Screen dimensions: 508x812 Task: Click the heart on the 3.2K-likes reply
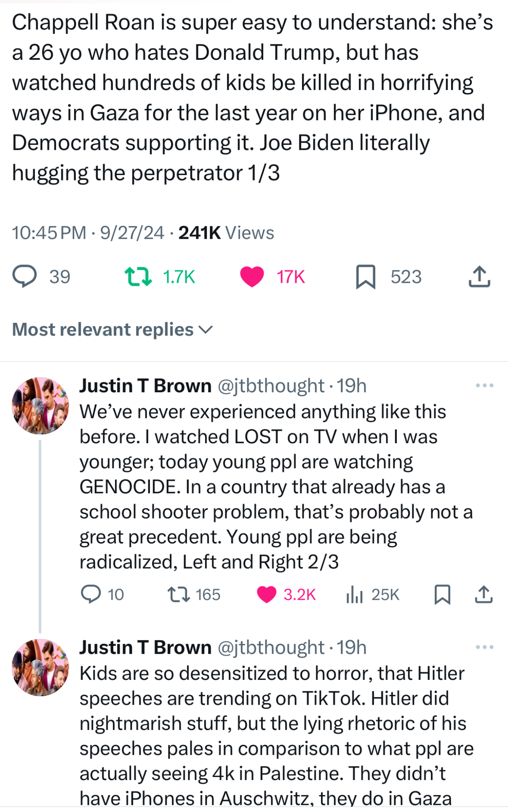point(266,594)
